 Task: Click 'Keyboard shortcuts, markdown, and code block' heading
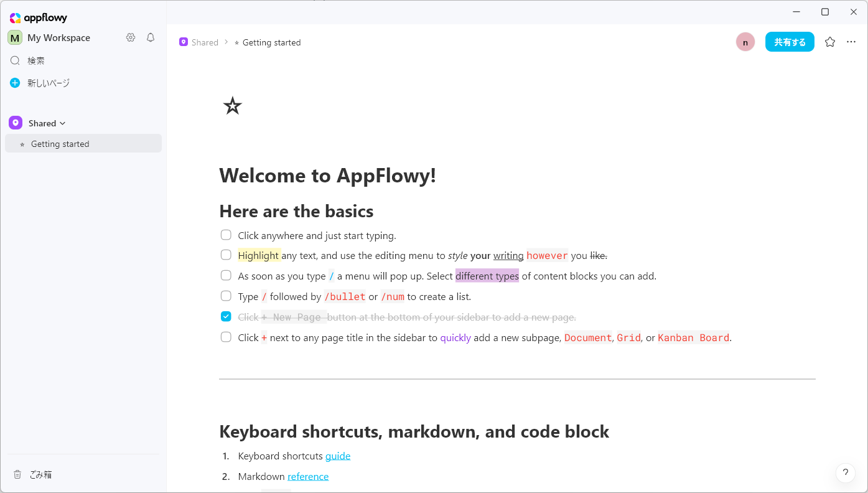tap(414, 431)
